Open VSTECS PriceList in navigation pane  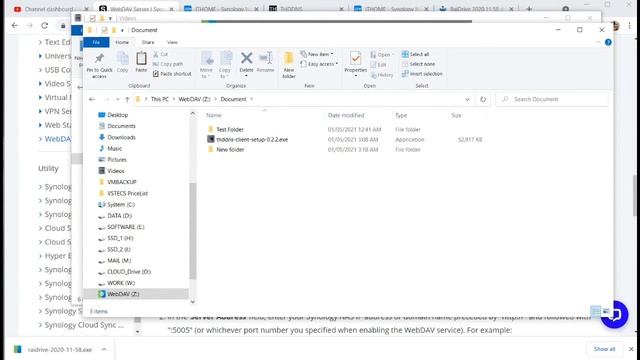point(127,193)
